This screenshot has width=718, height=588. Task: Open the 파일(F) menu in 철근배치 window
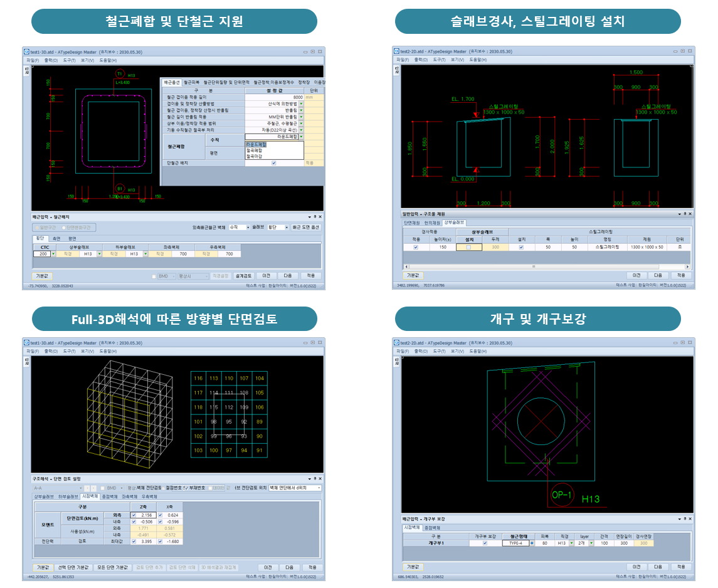(33, 60)
